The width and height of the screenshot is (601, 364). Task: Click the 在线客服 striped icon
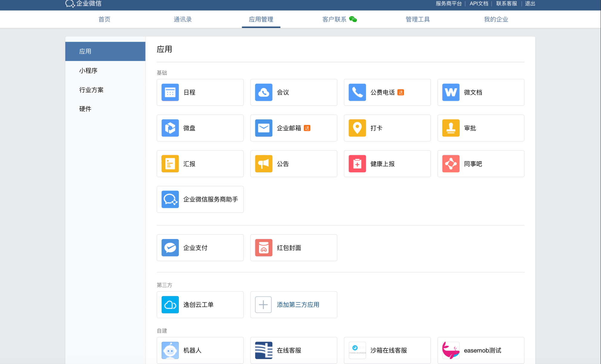pos(263,350)
